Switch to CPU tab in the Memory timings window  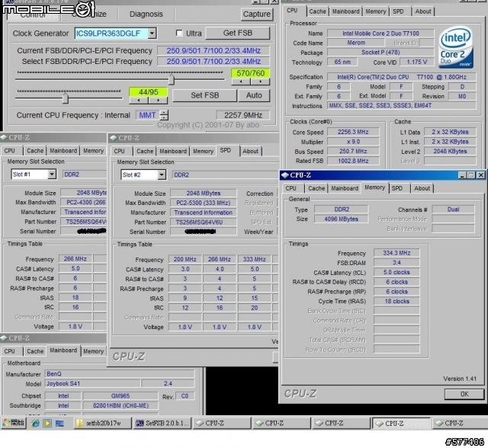pos(291,188)
